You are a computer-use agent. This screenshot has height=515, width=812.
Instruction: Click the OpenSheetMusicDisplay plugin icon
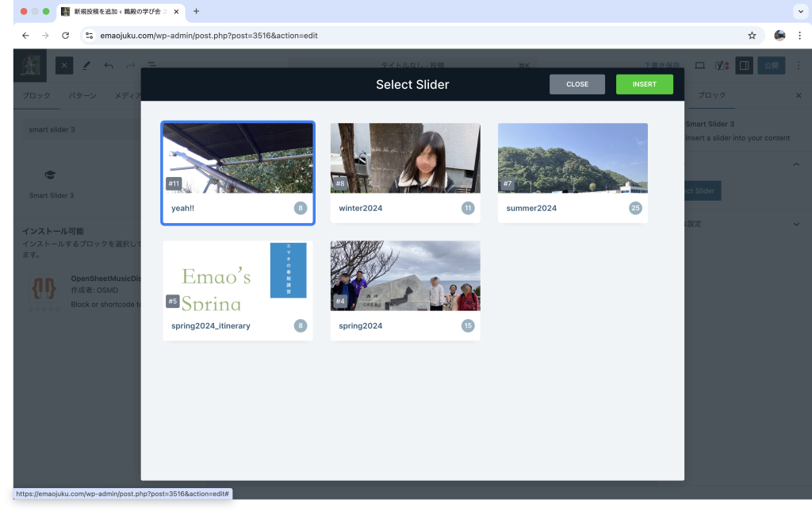[x=44, y=288]
